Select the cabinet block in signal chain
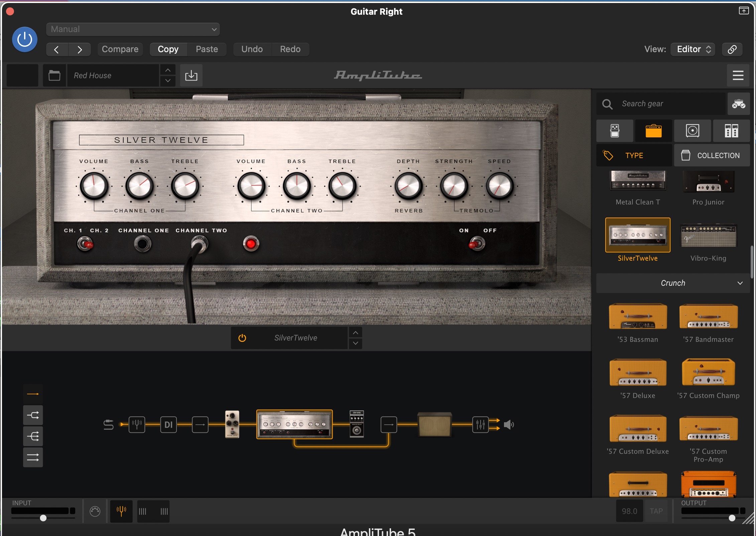 coord(434,425)
